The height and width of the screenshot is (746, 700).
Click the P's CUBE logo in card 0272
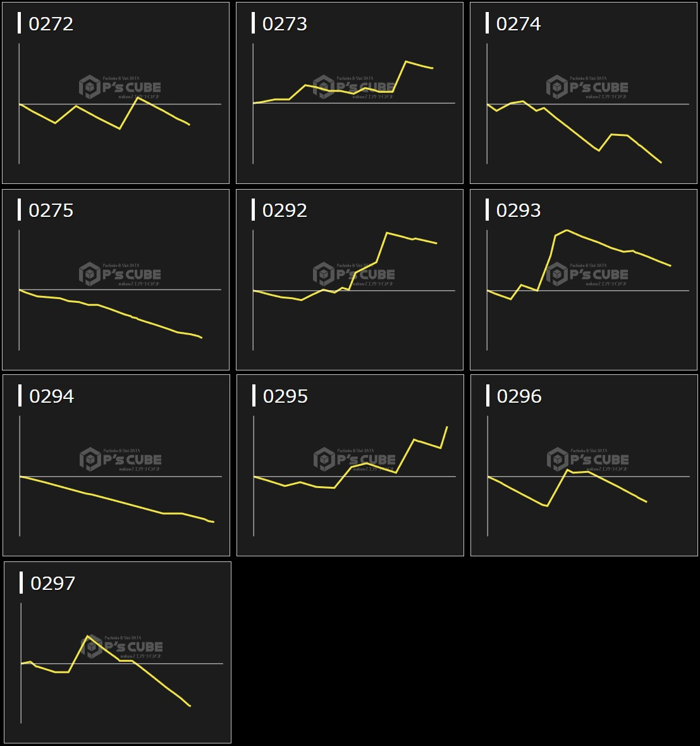coord(120,87)
